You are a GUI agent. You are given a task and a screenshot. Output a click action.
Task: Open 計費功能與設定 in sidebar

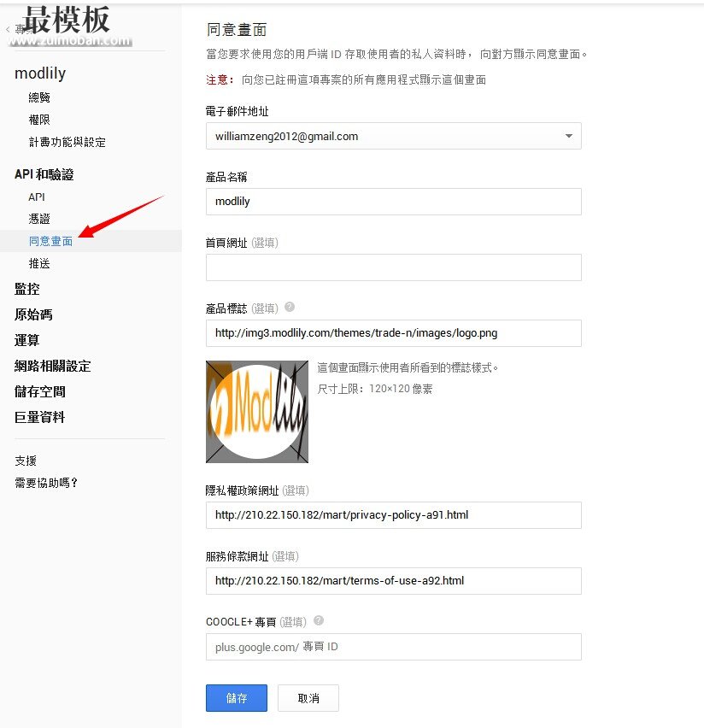point(67,142)
